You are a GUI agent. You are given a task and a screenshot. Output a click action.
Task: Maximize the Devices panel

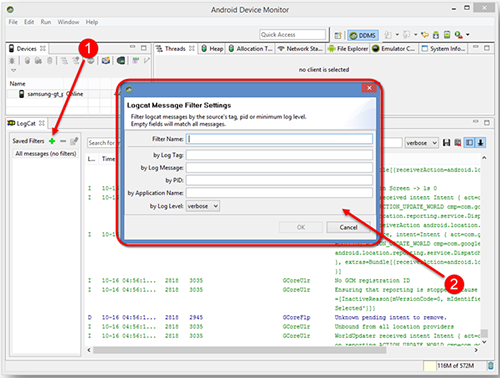pyautogui.click(x=144, y=48)
